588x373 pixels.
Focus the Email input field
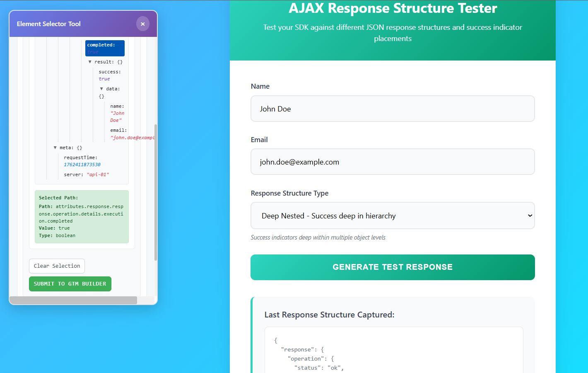(393, 162)
